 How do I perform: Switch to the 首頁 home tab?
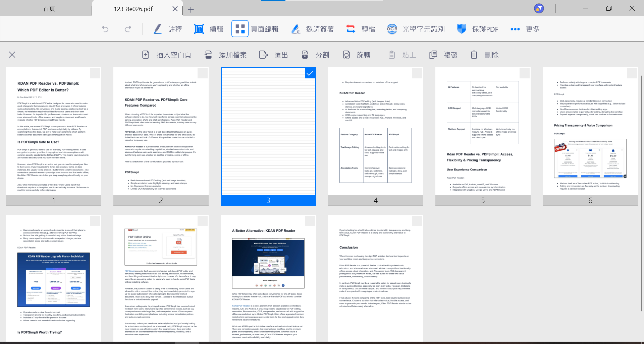pos(49,9)
